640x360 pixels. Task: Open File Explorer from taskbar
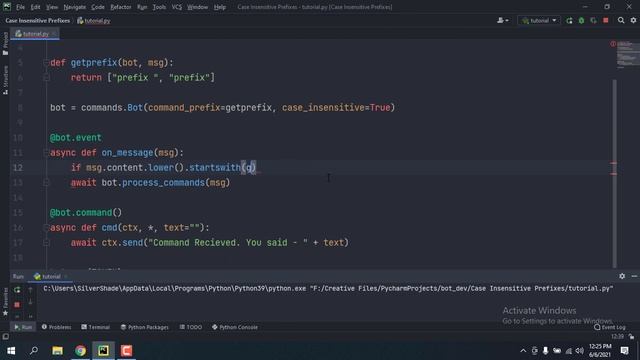(x=57, y=351)
